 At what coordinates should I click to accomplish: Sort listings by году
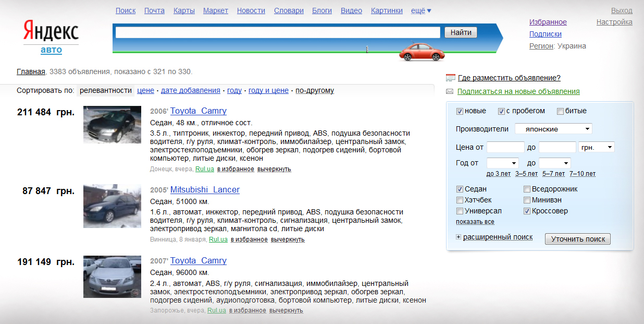[234, 90]
